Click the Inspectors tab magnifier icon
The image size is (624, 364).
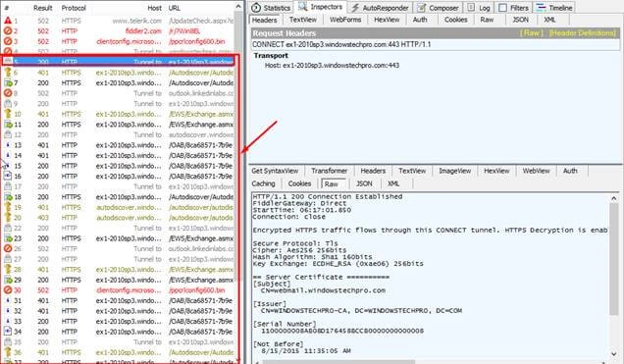303,7
